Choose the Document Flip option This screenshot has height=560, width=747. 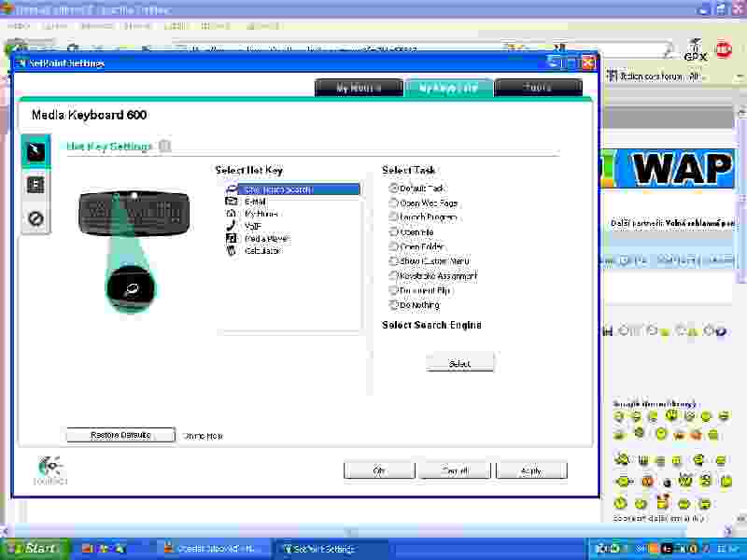click(x=393, y=290)
